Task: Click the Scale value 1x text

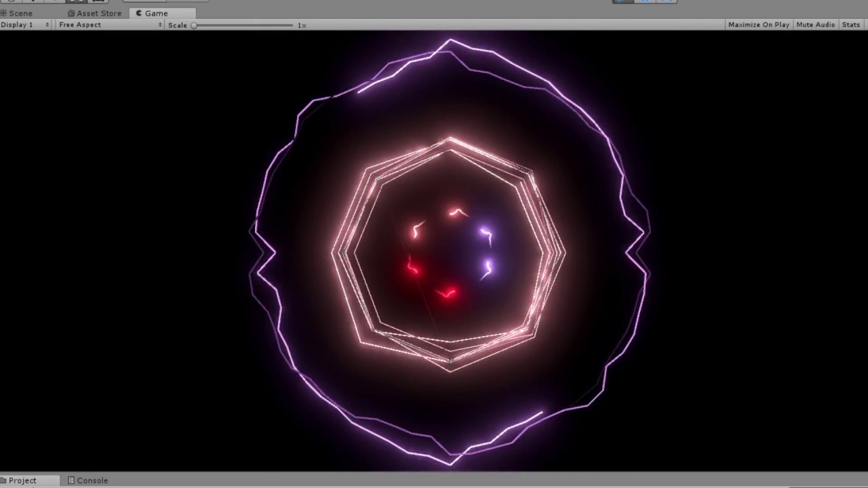Action: (x=302, y=25)
